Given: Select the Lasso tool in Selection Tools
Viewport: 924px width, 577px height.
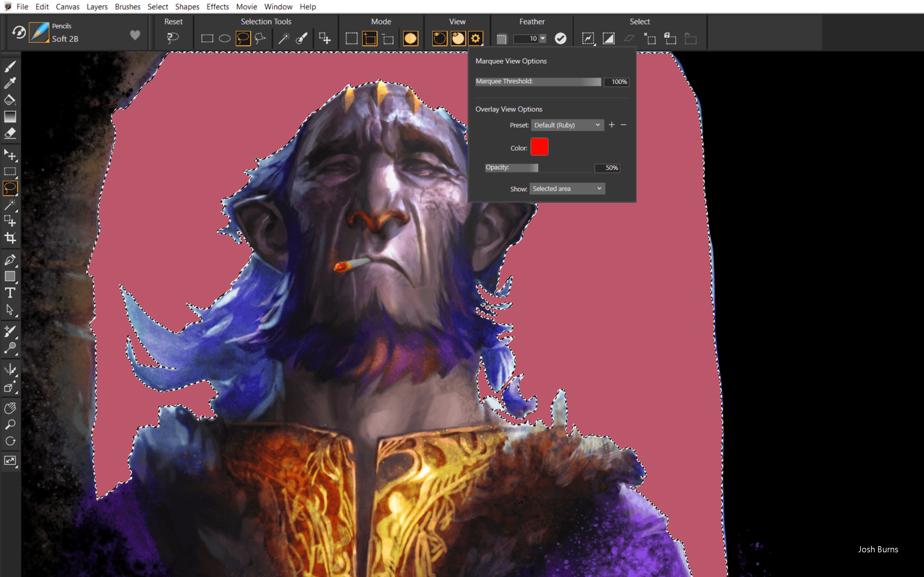Looking at the screenshot, I should coord(243,38).
